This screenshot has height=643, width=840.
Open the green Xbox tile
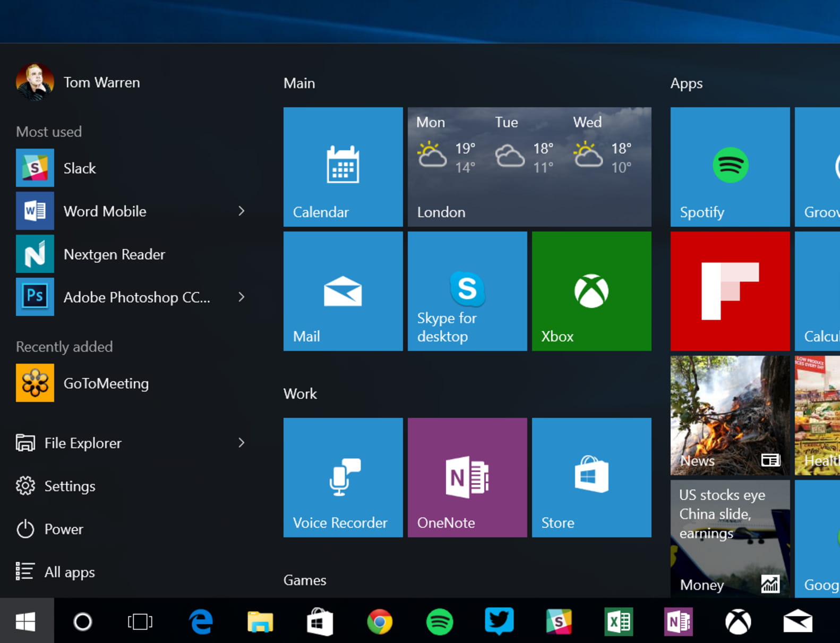(592, 291)
